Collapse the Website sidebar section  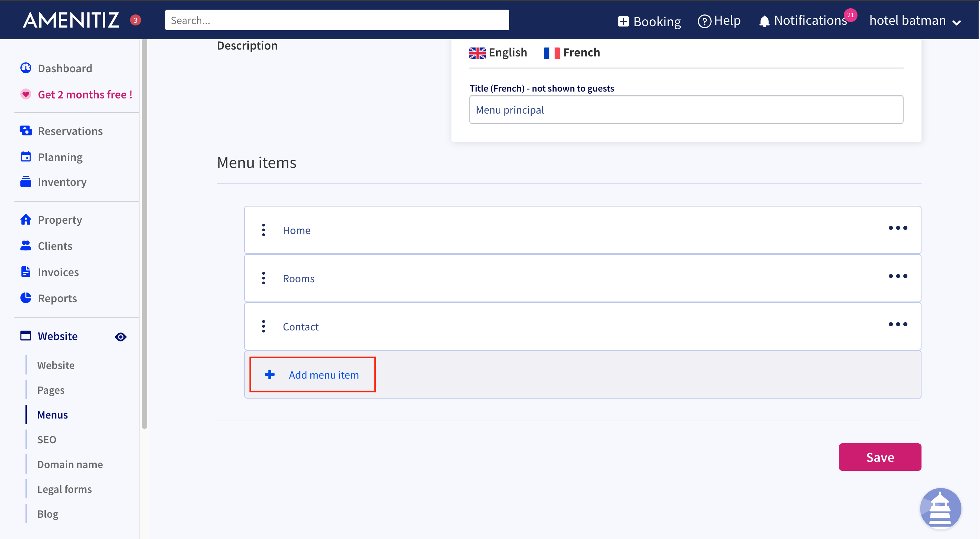point(58,336)
